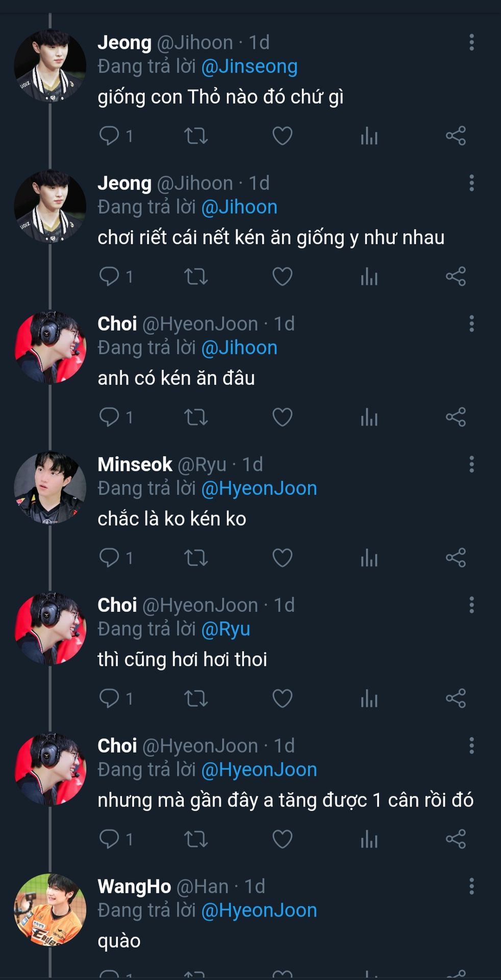Share the "anh có kén ăn đâu" tweet
This screenshot has height=980, width=501.
click(456, 417)
